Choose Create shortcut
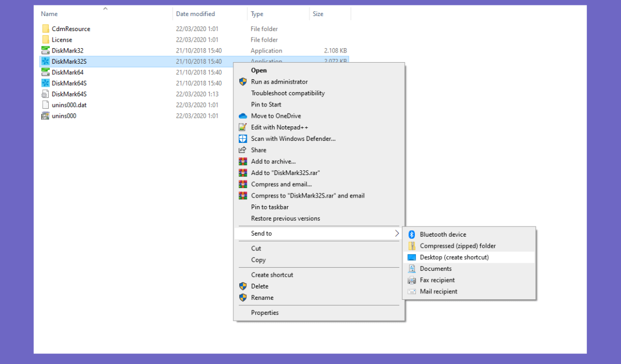621x364 pixels. (x=272, y=275)
